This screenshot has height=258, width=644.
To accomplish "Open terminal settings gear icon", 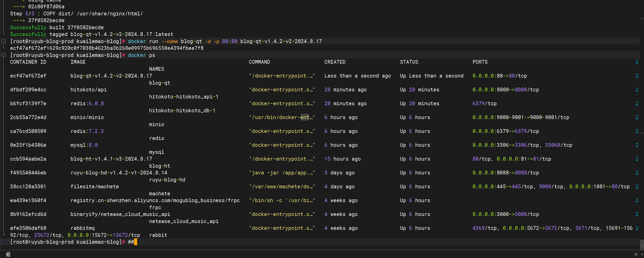I will tap(636, 254).
